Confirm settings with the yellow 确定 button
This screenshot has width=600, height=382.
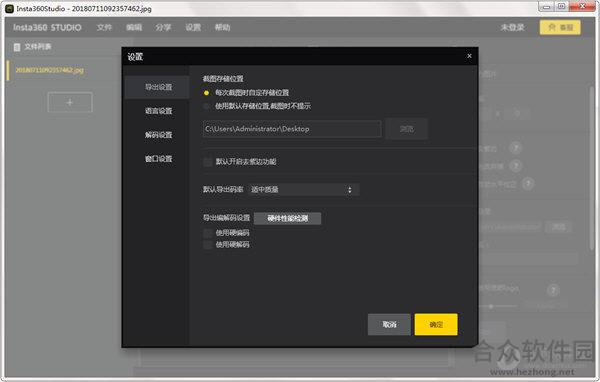coord(436,325)
